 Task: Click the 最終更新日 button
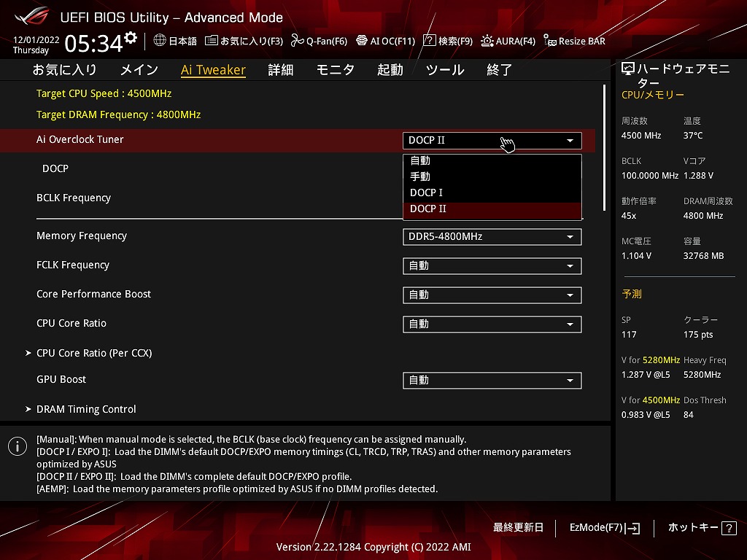[518, 528]
